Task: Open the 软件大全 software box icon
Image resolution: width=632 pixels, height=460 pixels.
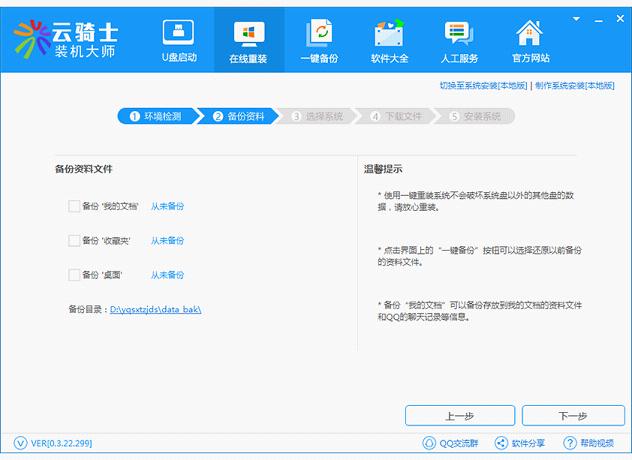Action: click(x=389, y=33)
